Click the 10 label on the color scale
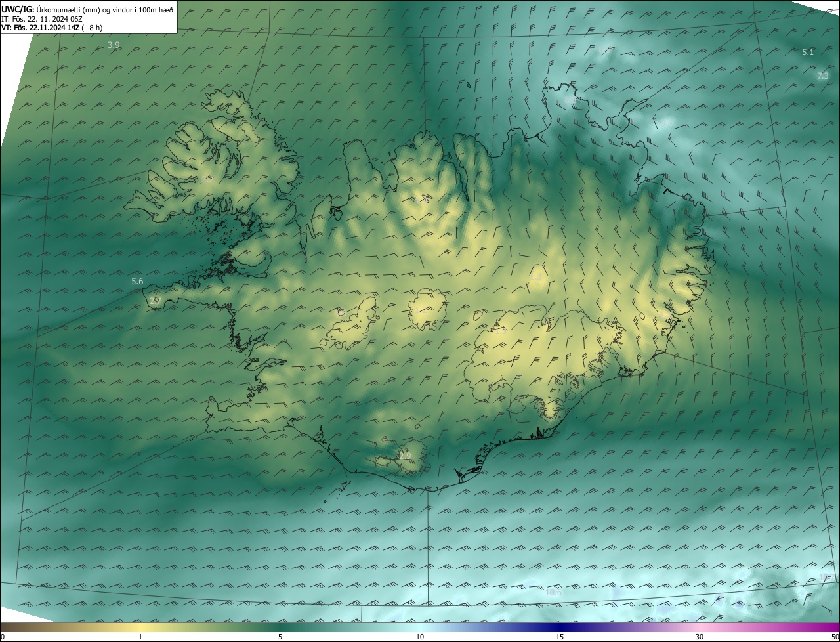The image size is (840, 642). point(420,637)
